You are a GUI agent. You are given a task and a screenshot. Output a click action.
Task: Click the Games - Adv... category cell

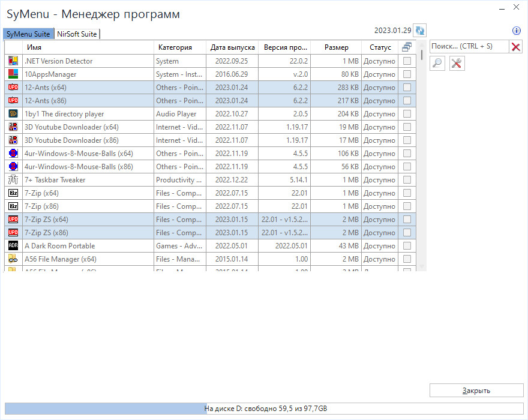click(x=179, y=246)
